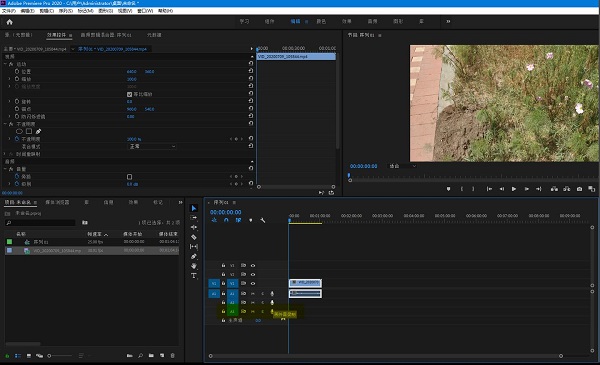
Task: Switch to the Audio Clip Mixer tab
Action: click(106, 35)
